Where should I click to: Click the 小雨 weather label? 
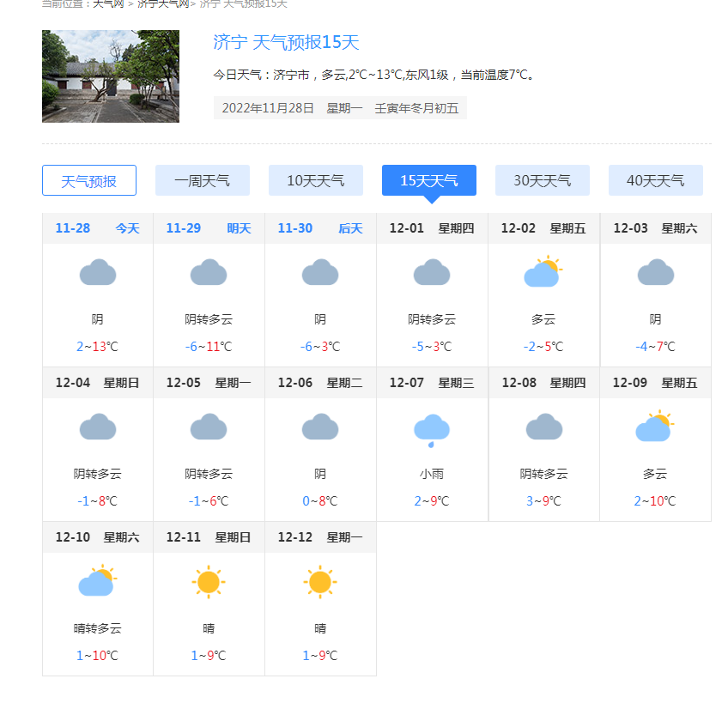[431, 474]
